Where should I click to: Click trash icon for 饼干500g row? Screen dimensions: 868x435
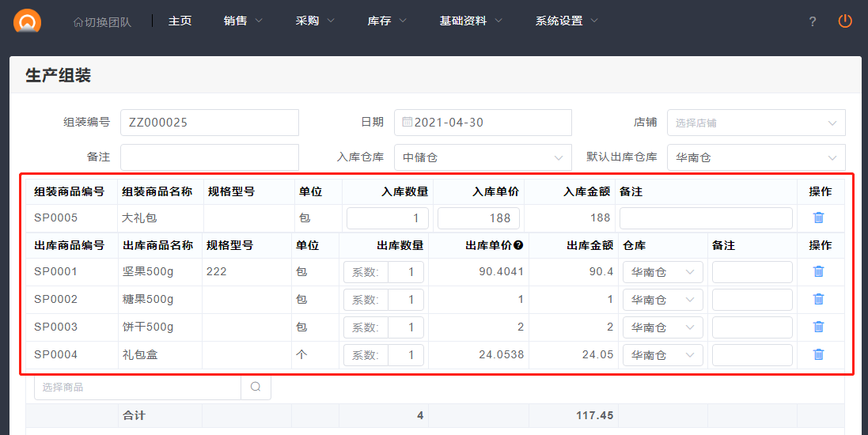pos(818,327)
